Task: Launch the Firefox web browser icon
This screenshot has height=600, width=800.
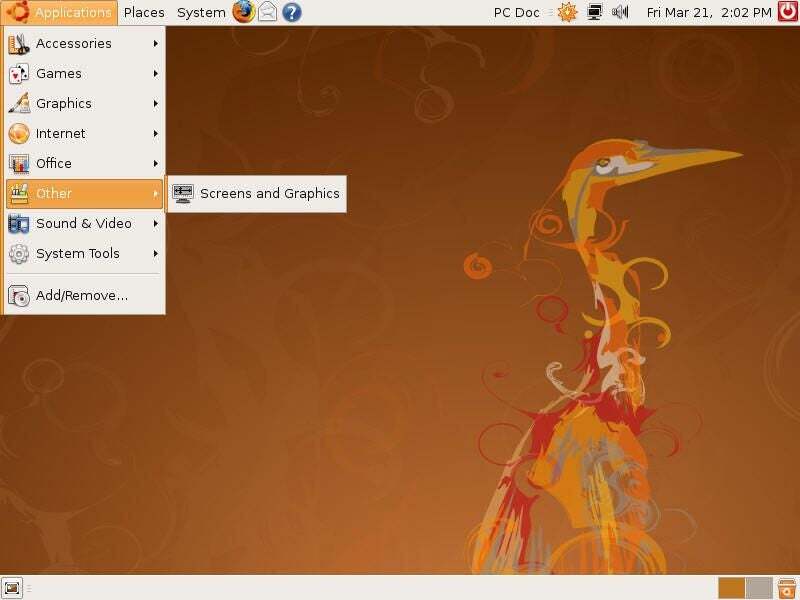Action: click(244, 13)
